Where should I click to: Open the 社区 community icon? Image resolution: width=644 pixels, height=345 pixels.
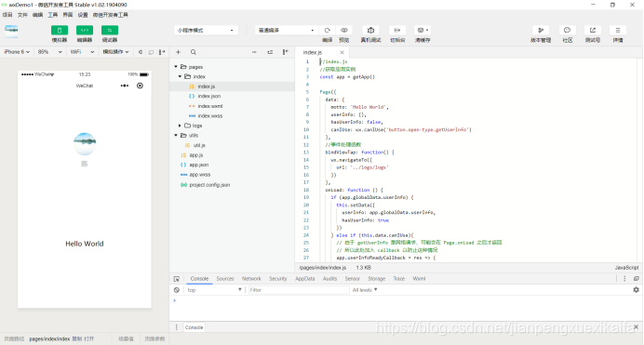click(567, 31)
